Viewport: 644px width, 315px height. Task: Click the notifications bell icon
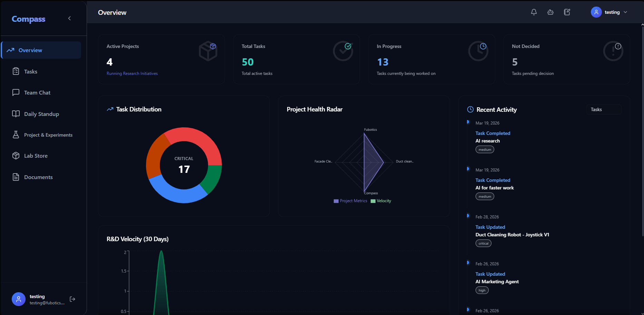[534, 12]
